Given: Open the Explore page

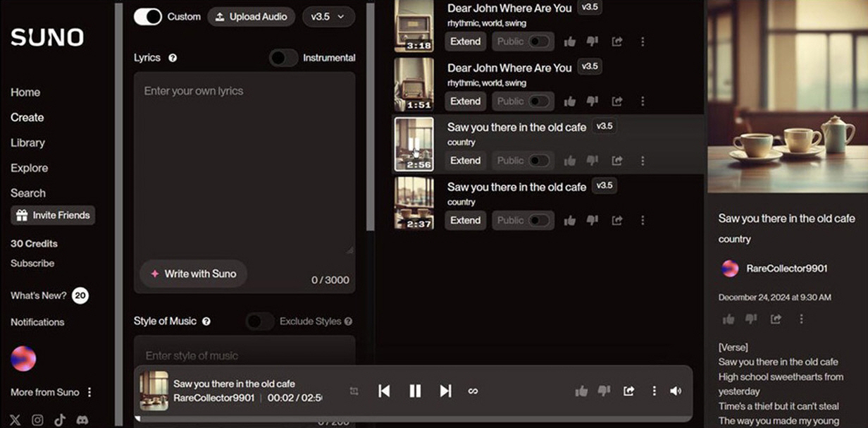Looking at the screenshot, I should click(30, 168).
